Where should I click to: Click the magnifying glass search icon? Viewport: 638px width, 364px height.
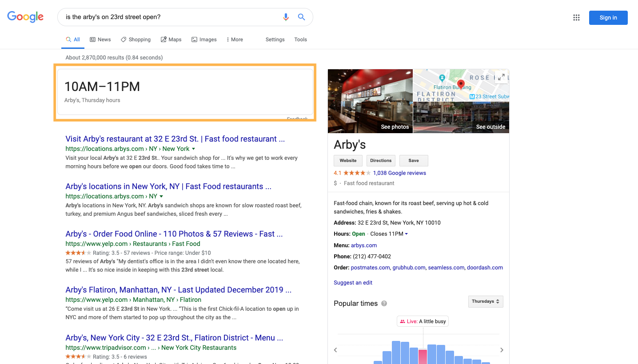pyautogui.click(x=301, y=17)
